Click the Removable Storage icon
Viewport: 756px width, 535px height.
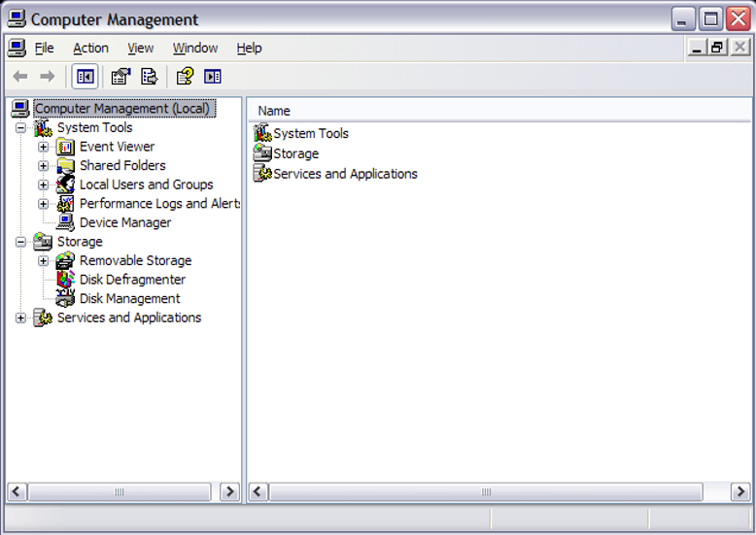65,261
